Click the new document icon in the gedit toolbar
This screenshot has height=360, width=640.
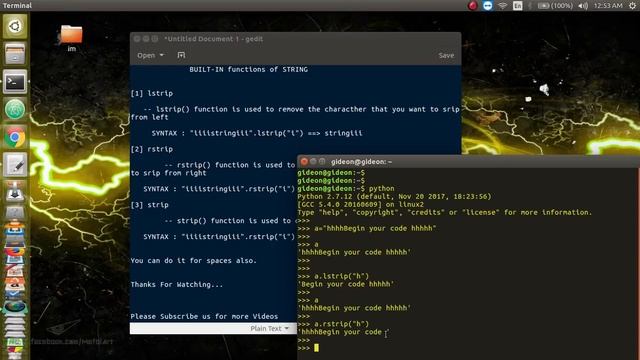181,55
